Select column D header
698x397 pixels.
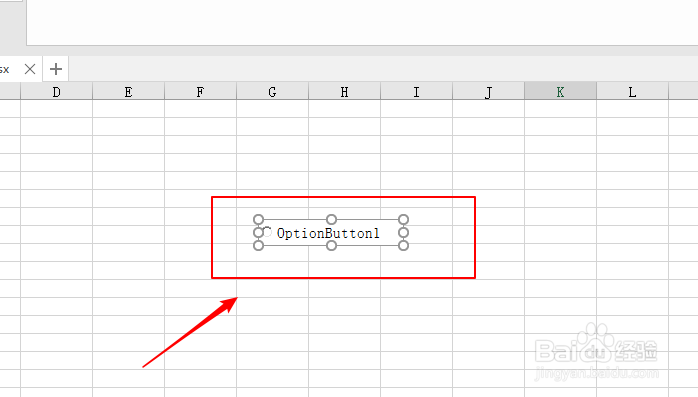(x=57, y=92)
